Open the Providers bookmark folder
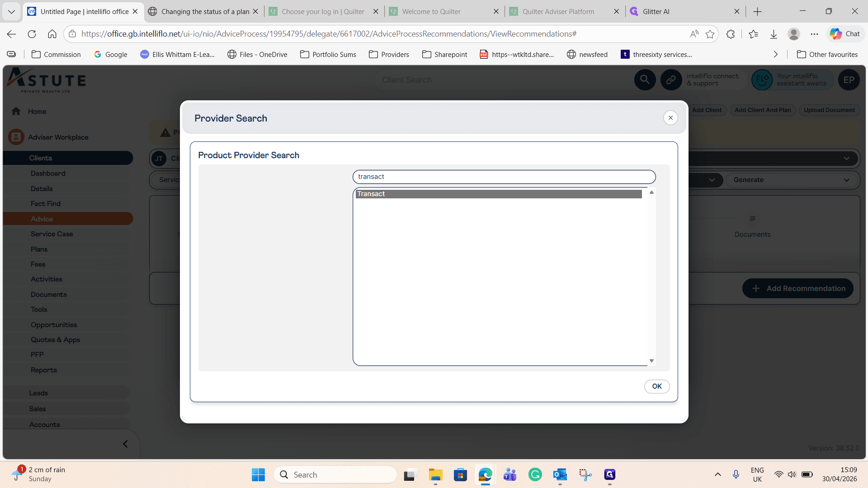The height and width of the screenshot is (488, 868). coord(389,54)
